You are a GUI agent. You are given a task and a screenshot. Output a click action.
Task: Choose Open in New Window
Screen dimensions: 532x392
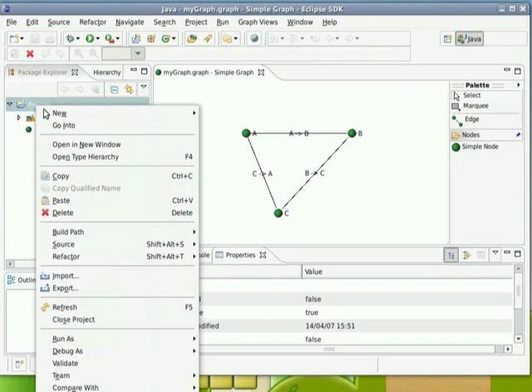point(117,145)
